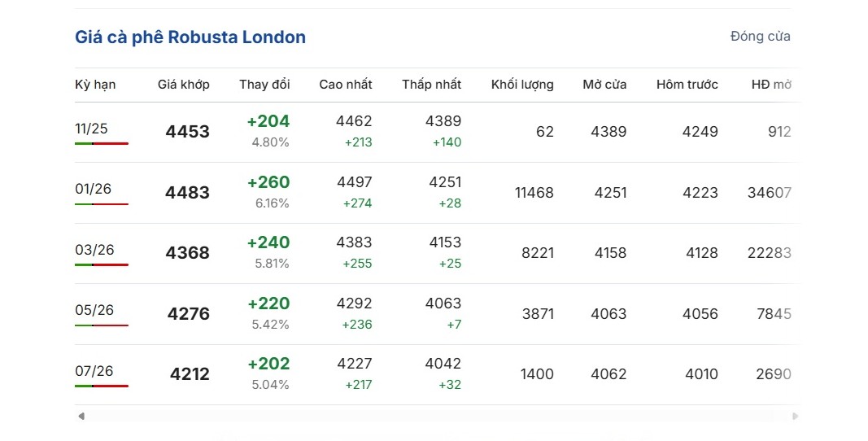Select the 03/26 contract term
Image resolution: width=868 pixels, height=441 pixels.
(x=94, y=250)
